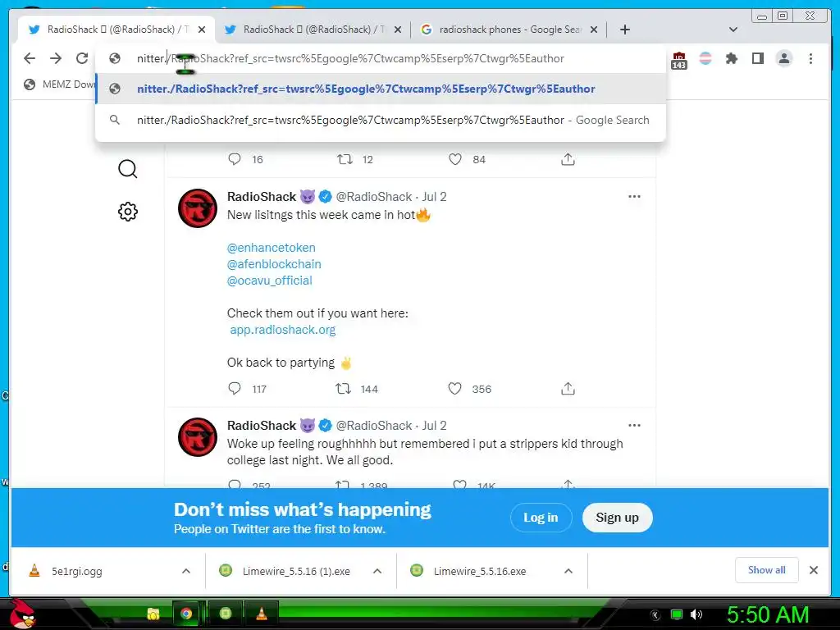Retweet the New listings tweet with 144 retweets
The image size is (840, 630).
pyautogui.click(x=343, y=388)
